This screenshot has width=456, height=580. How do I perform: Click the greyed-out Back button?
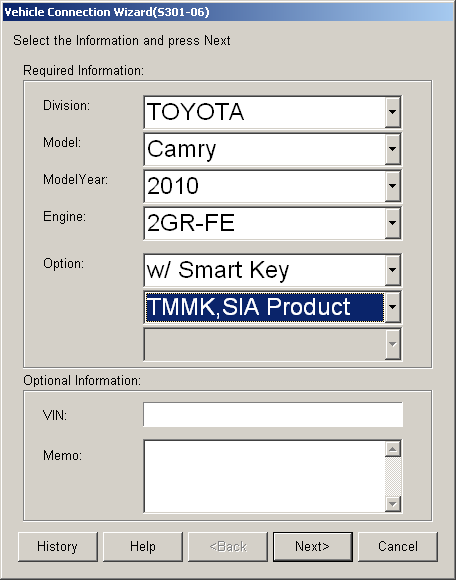pyautogui.click(x=228, y=547)
